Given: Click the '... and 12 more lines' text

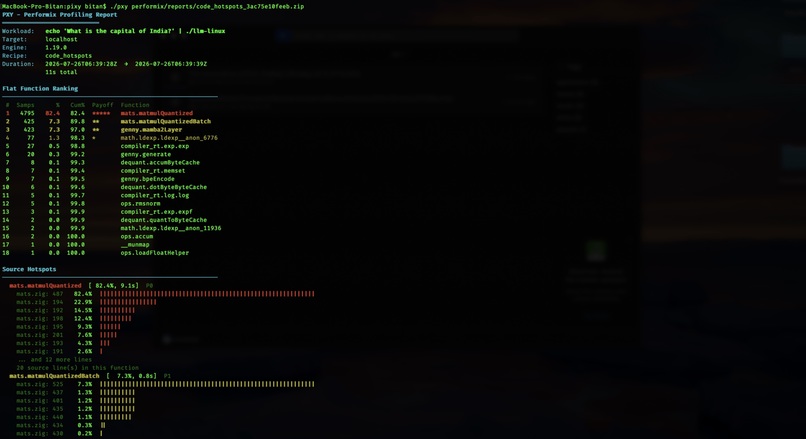Looking at the screenshot, I should pyautogui.click(x=54, y=360).
